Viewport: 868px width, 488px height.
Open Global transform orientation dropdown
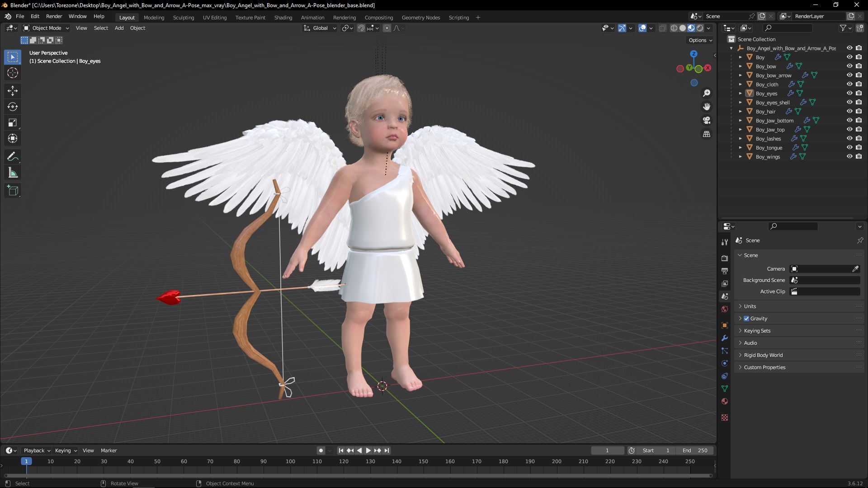pos(320,28)
